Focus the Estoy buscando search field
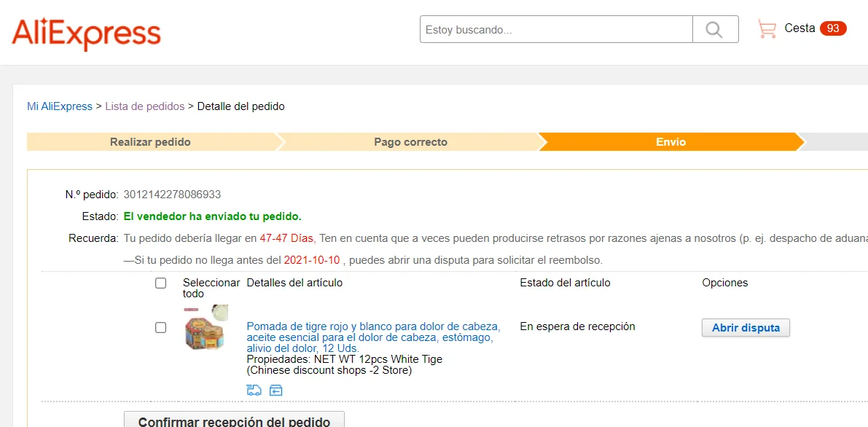The height and width of the screenshot is (427, 868). click(x=556, y=29)
